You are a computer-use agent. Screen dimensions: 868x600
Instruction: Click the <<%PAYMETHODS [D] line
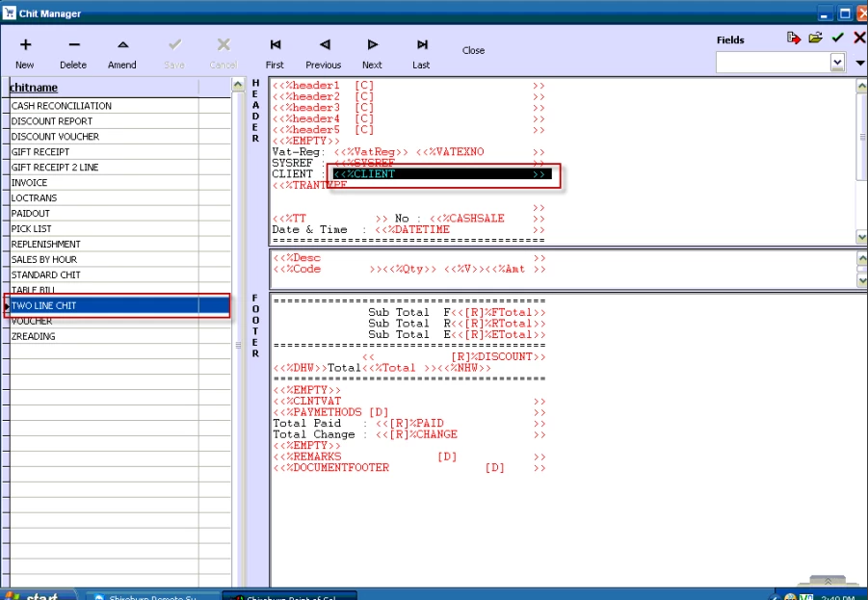[409, 412]
